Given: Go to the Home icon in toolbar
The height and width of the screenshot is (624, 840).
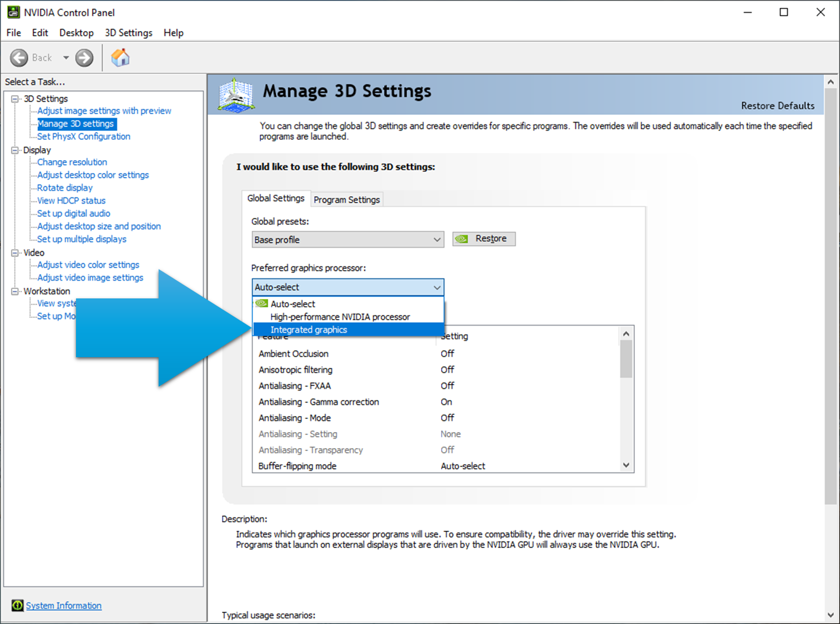Looking at the screenshot, I should coord(120,58).
